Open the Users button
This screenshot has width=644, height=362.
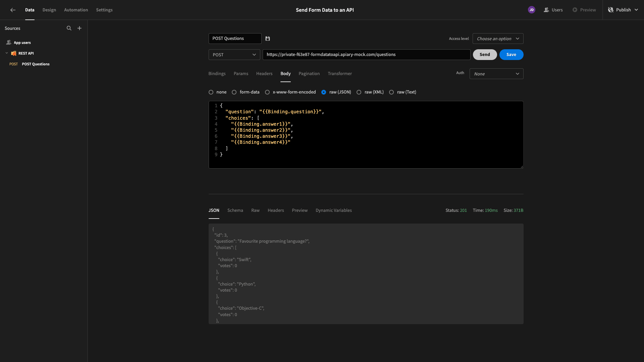coord(553,10)
